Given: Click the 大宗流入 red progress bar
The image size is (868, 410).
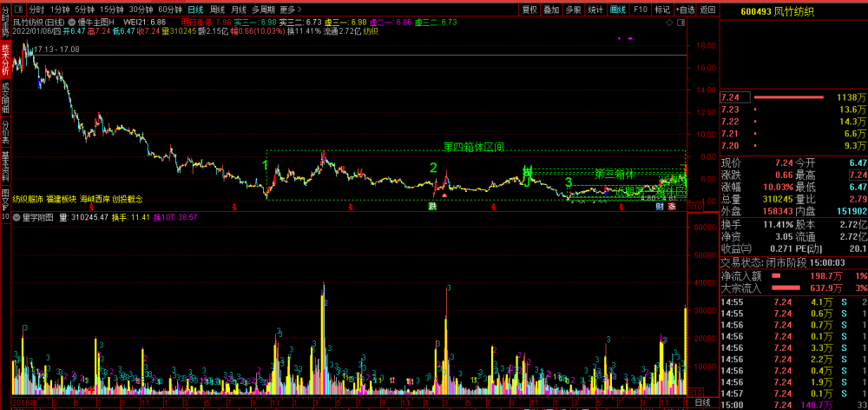Looking at the screenshot, I should click(x=786, y=288).
